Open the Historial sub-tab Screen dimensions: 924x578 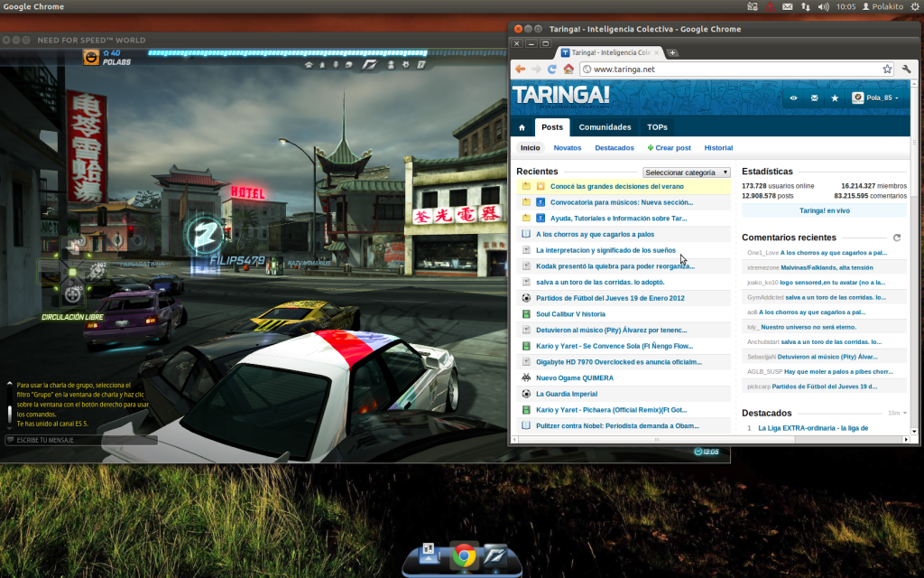[718, 148]
